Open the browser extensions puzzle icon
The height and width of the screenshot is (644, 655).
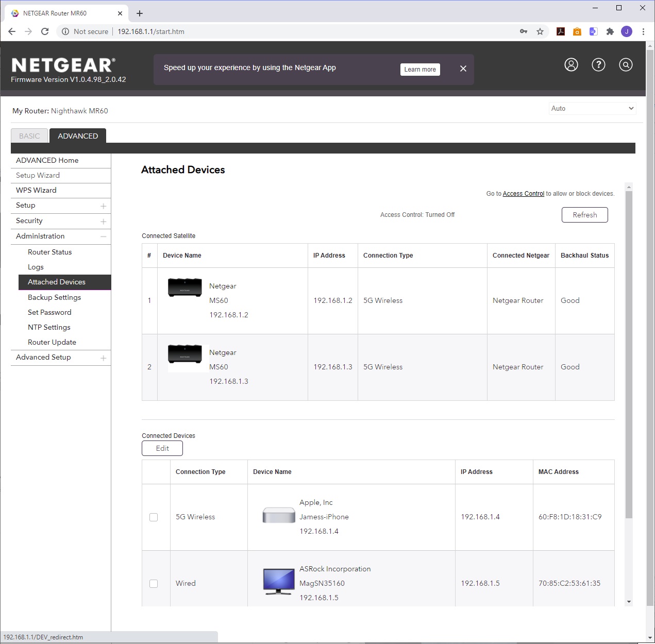point(610,31)
